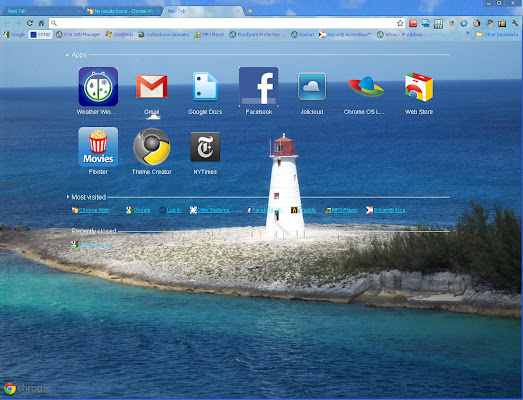523x400 pixels.
Task: Click the multicolored extension icon before the TV icon
Action: pos(490,23)
